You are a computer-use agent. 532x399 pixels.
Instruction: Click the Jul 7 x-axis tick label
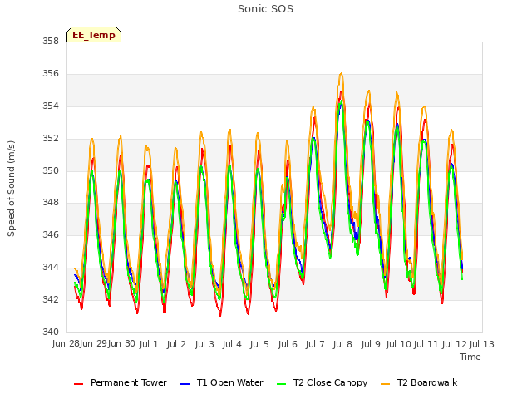(315, 344)
